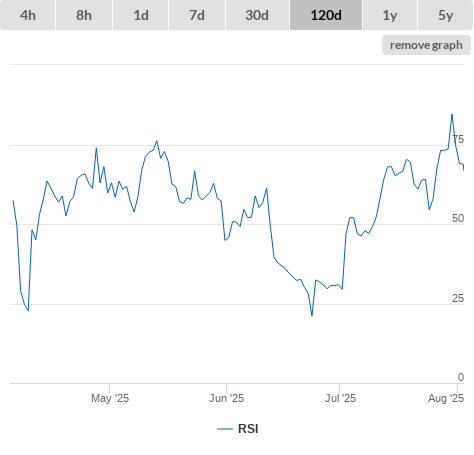Select the active 120d range tab
474x455 pixels.
coord(326,15)
